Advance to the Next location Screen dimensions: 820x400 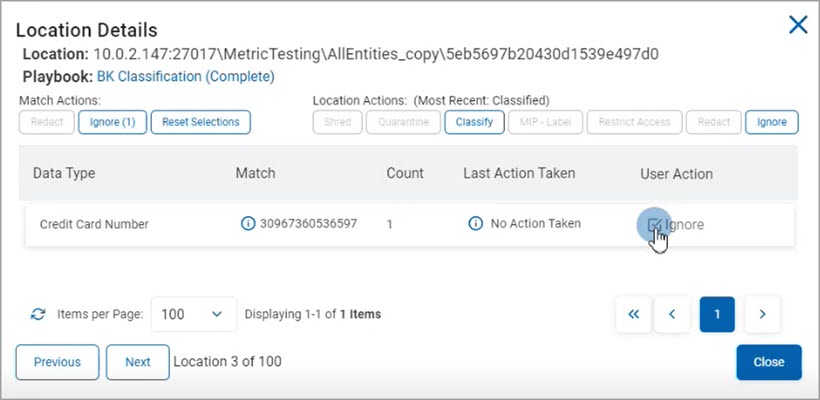pos(137,362)
